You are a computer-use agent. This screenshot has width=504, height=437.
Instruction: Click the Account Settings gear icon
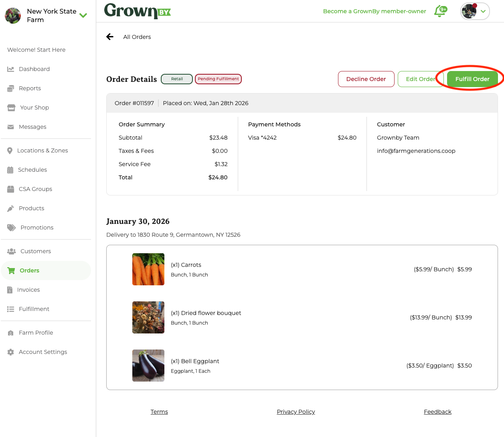click(11, 352)
